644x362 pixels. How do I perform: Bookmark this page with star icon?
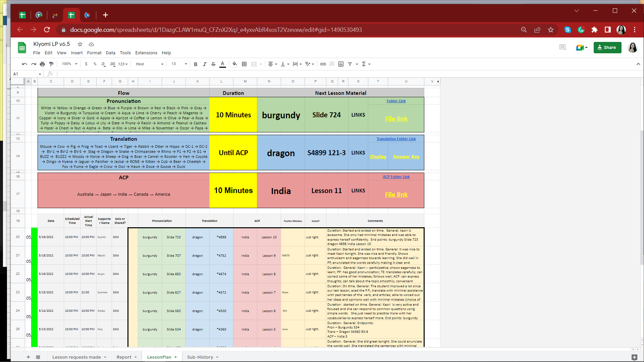coord(551,29)
